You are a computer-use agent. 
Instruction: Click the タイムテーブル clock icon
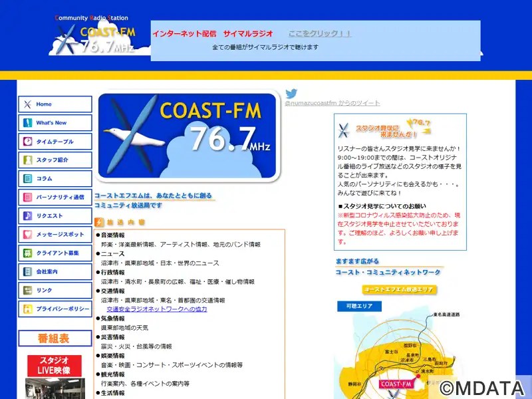coord(27,142)
